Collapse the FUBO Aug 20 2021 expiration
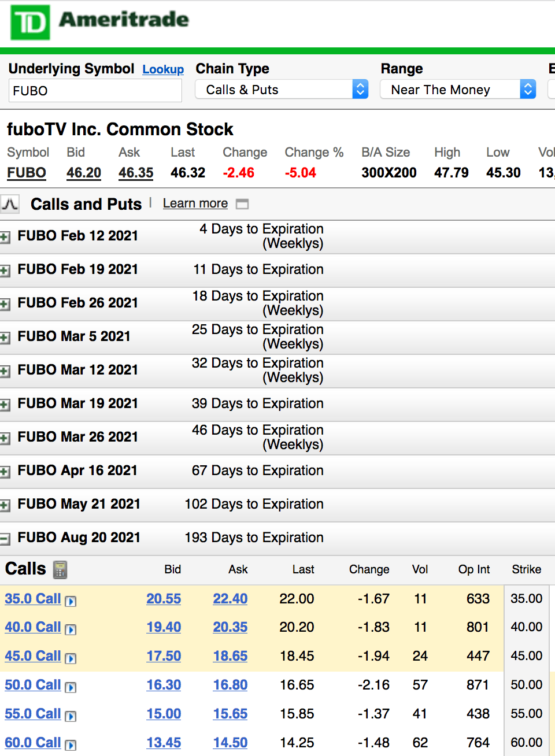 click(x=5, y=539)
